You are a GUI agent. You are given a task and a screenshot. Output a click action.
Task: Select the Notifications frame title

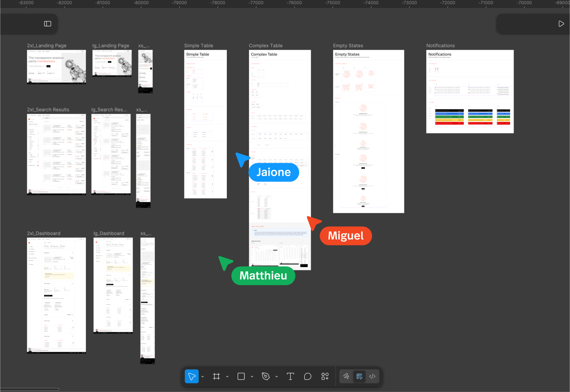440,46
